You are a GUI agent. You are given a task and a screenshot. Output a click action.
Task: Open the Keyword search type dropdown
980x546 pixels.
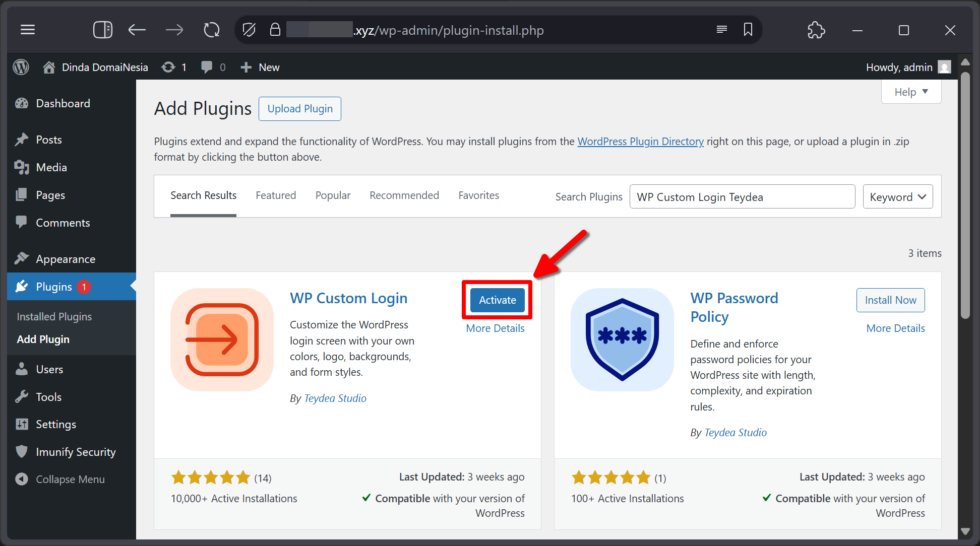point(898,196)
